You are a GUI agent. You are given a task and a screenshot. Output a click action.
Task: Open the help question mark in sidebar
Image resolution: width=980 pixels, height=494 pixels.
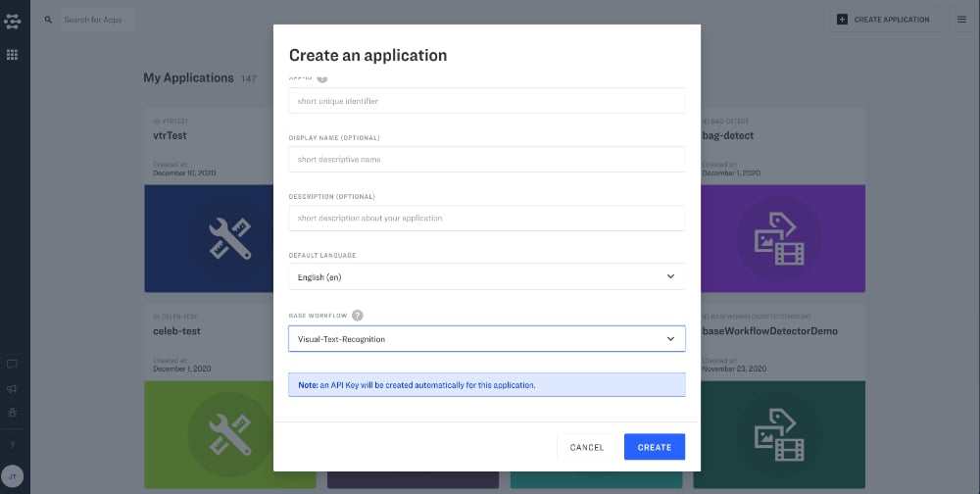(x=12, y=446)
